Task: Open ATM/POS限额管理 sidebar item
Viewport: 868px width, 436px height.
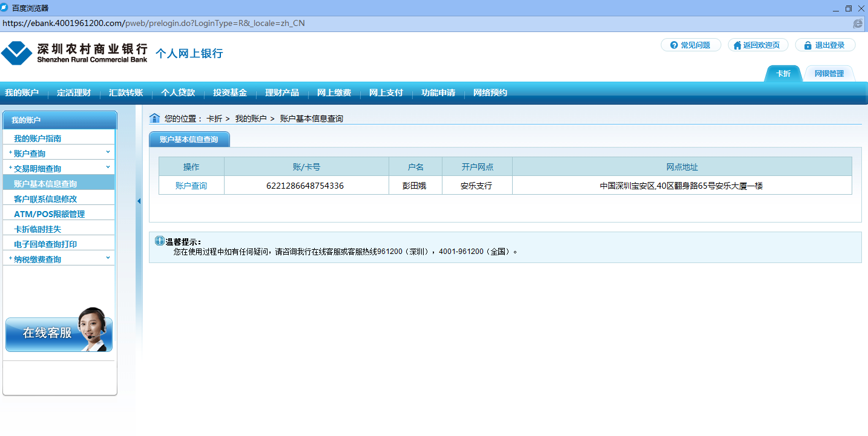Action: coord(49,214)
